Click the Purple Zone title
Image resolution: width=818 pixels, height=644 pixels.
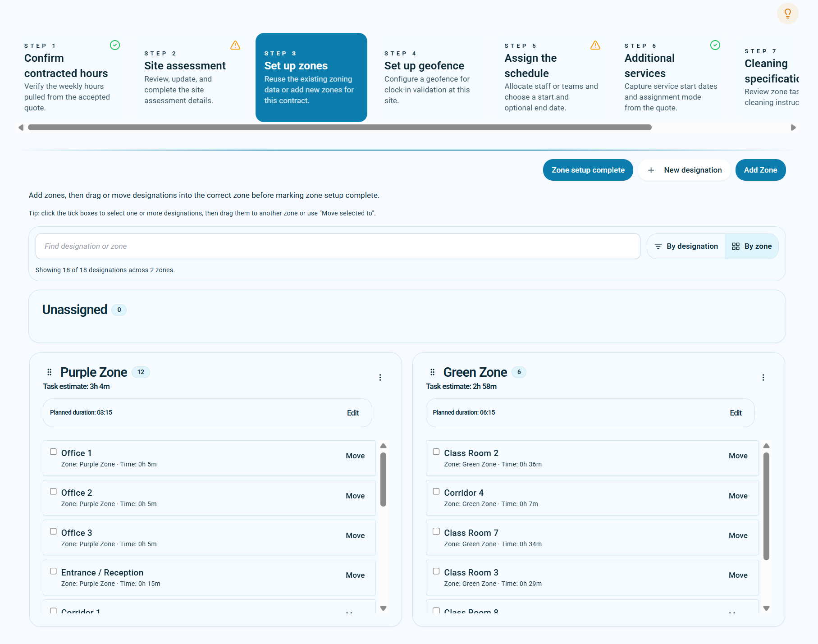(x=94, y=372)
